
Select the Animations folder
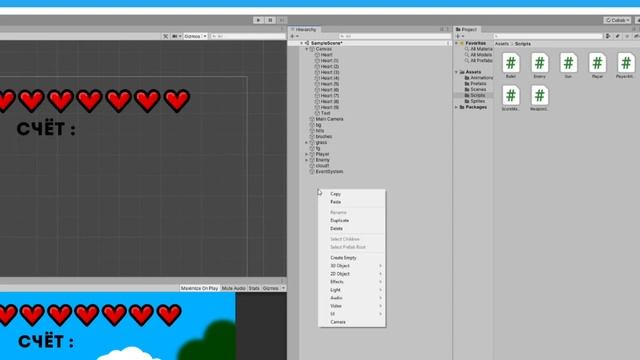pyautogui.click(x=478, y=78)
